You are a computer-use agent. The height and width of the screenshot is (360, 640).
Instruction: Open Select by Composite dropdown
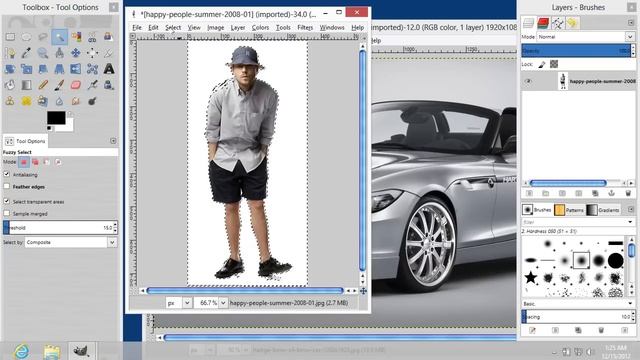click(x=71, y=242)
